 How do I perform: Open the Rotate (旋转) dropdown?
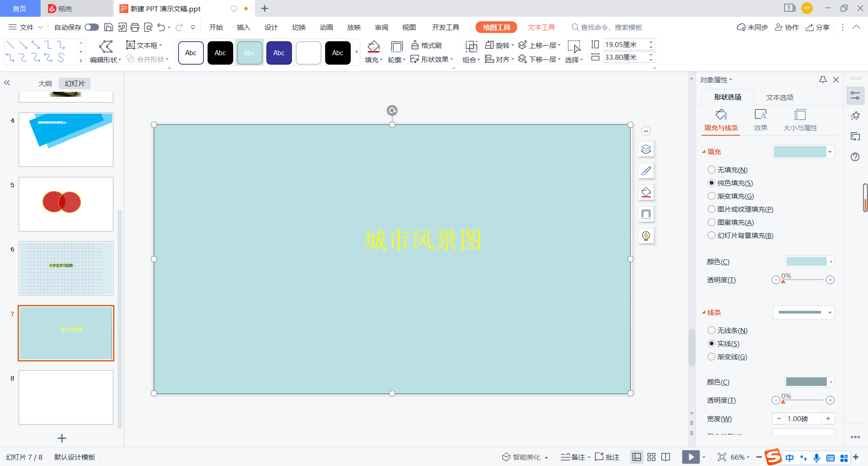coord(499,45)
